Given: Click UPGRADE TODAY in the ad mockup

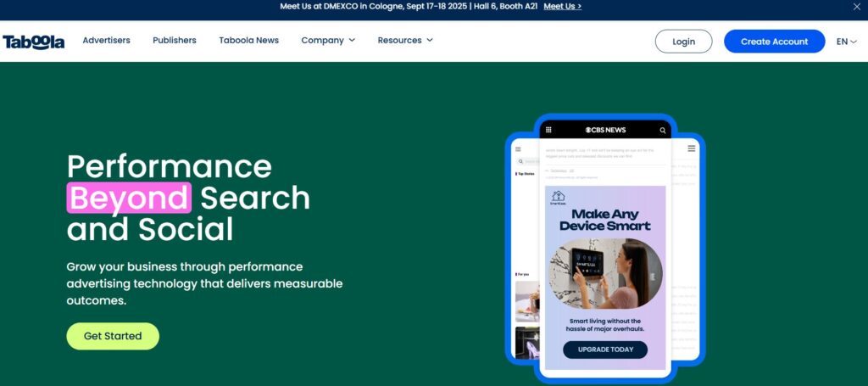Looking at the screenshot, I should click(x=605, y=350).
